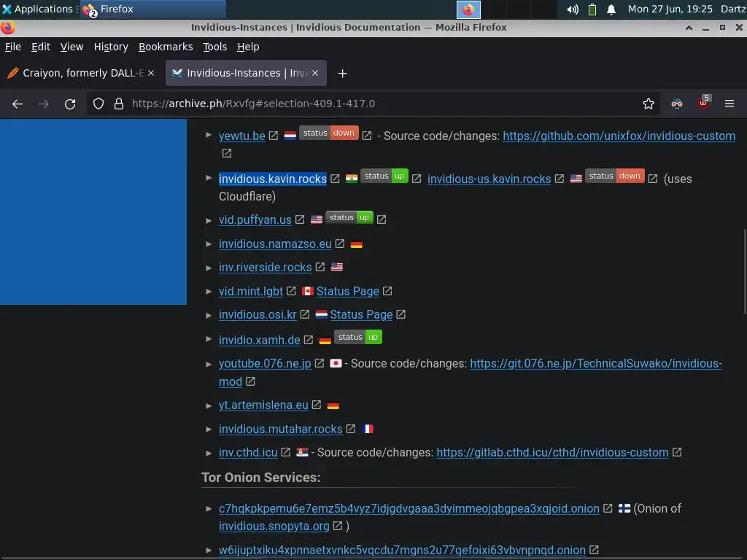Click the status up badge for vid.puffyan.us
The width and height of the screenshot is (747, 560).
[349, 217]
